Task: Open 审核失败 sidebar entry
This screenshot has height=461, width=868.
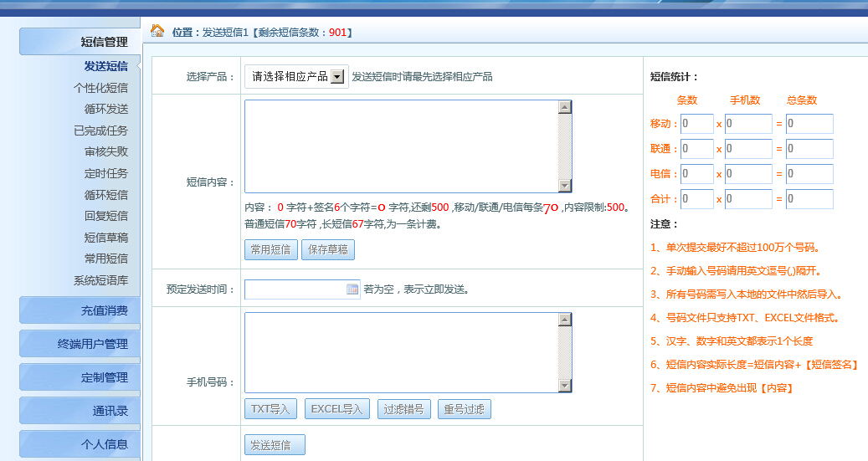Action: 105,151
